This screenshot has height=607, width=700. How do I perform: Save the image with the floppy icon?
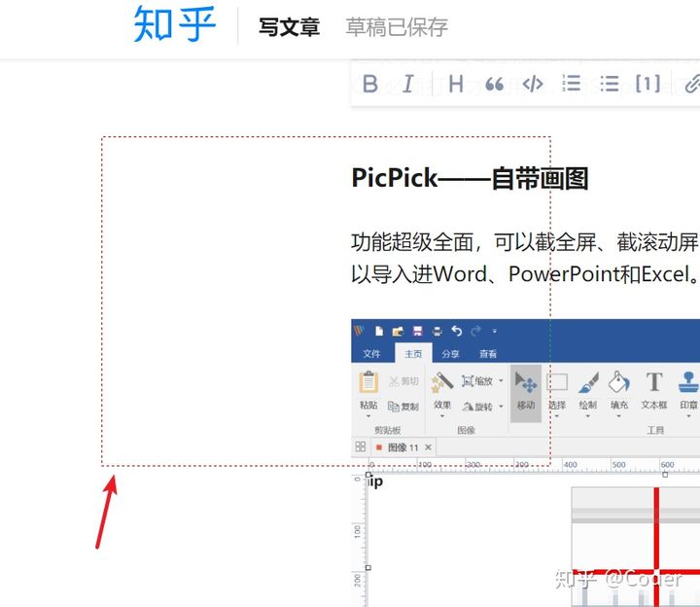point(417,331)
